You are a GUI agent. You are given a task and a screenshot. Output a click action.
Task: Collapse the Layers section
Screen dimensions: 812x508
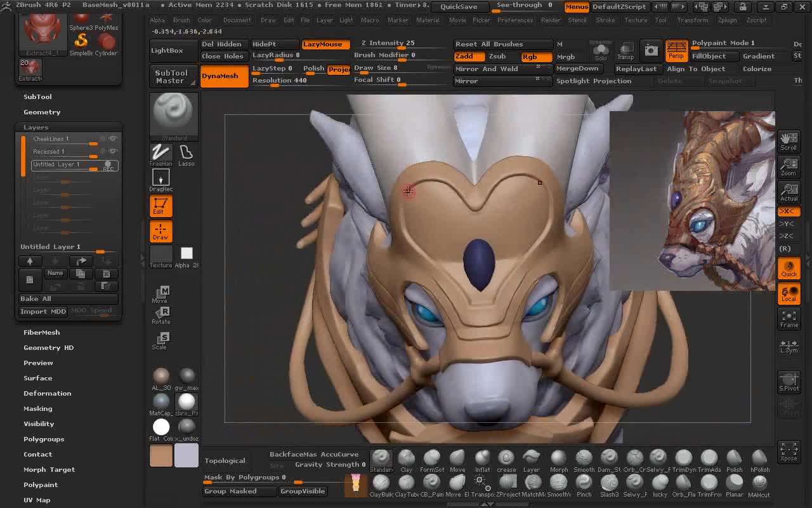point(36,127)
